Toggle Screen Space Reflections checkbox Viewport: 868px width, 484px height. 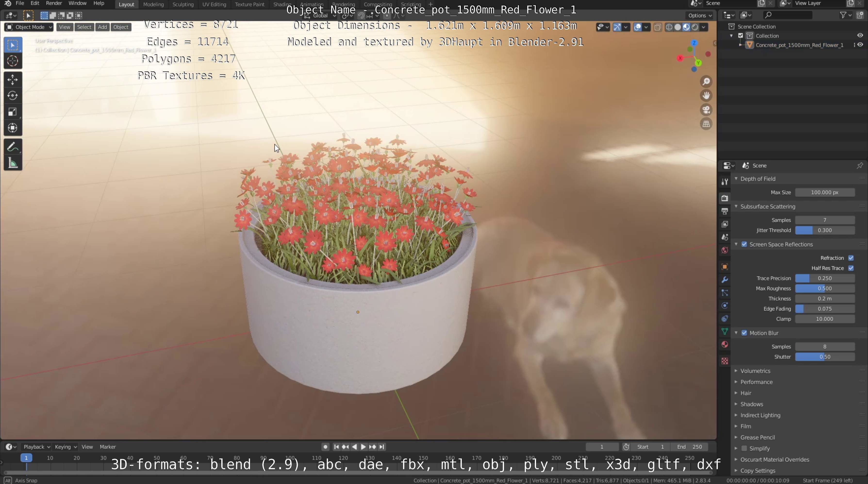(x=744, y=245)
